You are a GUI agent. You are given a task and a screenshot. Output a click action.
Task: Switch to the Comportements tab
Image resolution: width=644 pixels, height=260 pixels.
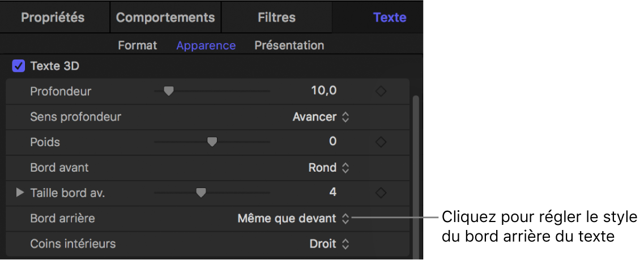click(165, 17)
